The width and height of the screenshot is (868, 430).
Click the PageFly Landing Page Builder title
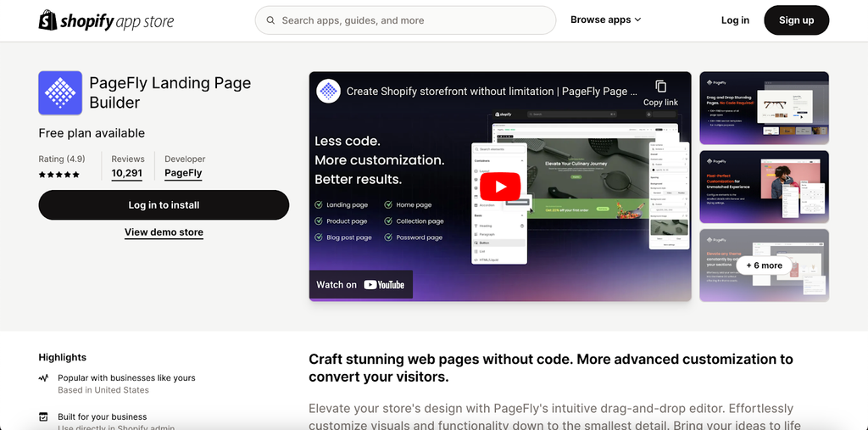(170, 93)
